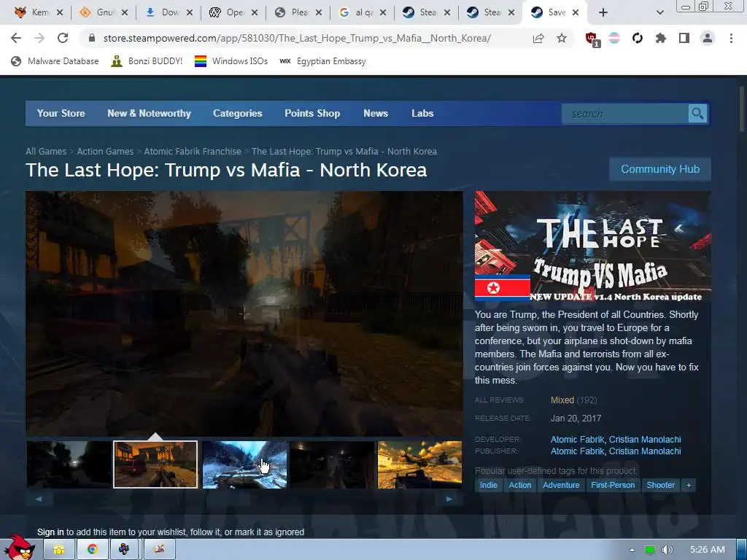747x560 pixels.
Task: Select the Shooter tag
Action: [x=660, y=485]
